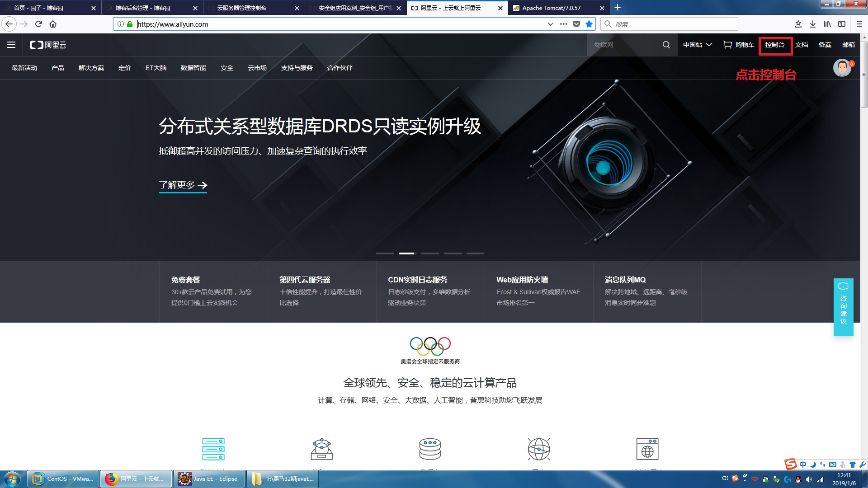The image size is (868, 488).
Task: Click the browser forward arrow
Action: 24,24
